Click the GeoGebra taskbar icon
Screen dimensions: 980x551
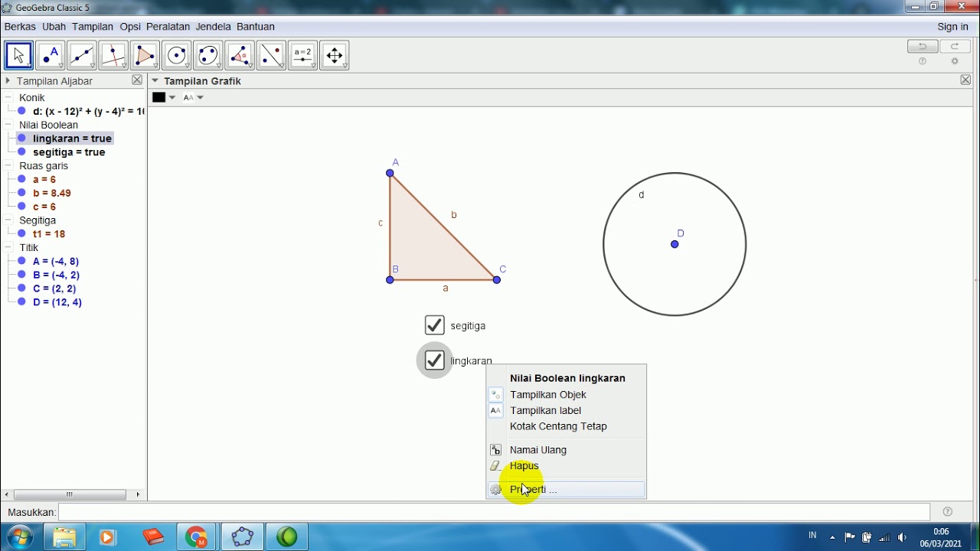pyautogui.click(x=242, y=537)
